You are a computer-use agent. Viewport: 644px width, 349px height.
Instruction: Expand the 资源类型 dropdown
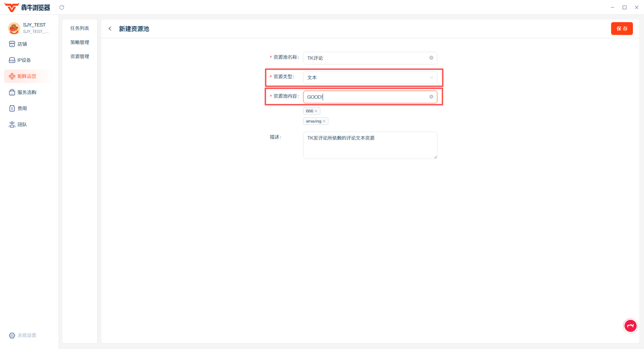tap(370, 78)
